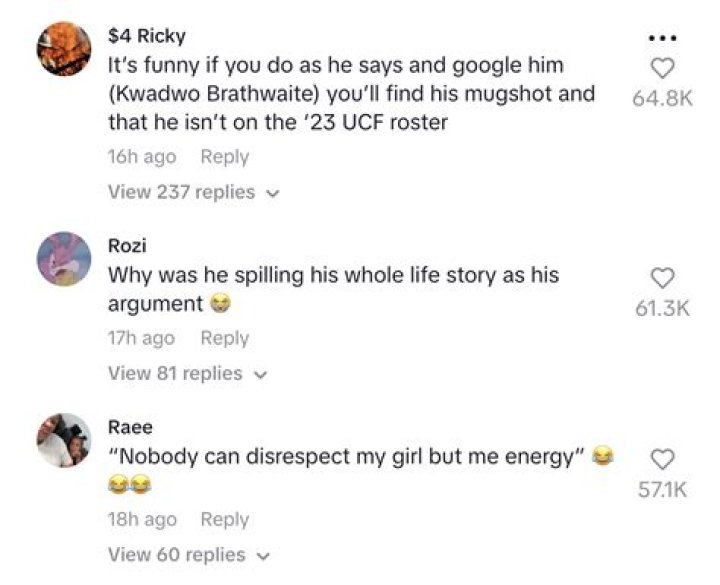The image size is (720, 585).
Task: Like Rozi's comment with the heart icon
Action: 663,278
